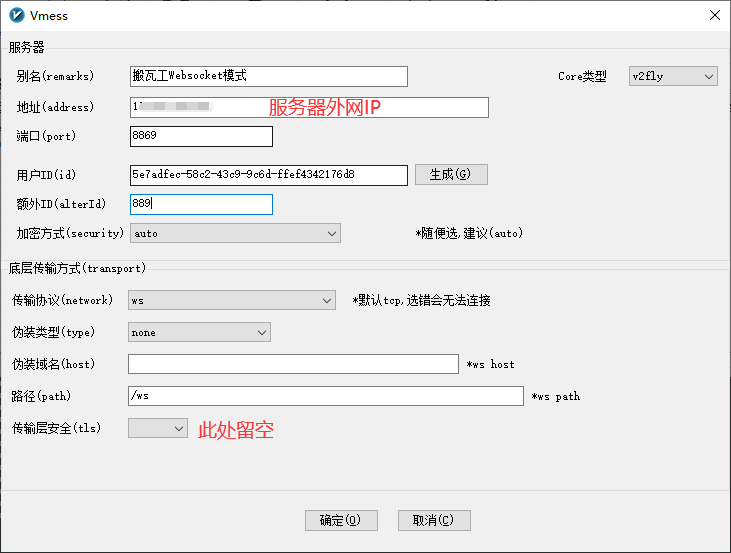Click the *默认tcp hint text beside network
Image resolution: width=731 pixels, height=553 pixels.
point(421,300)
